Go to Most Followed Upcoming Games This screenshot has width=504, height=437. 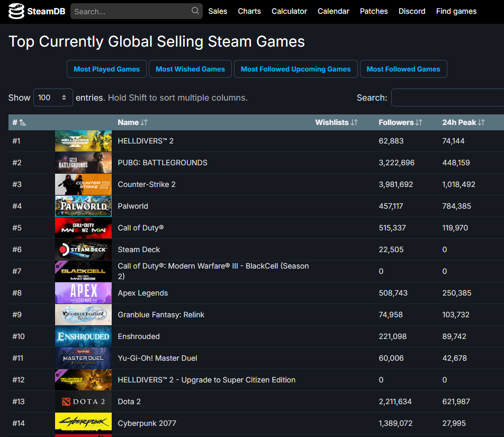(x=296, y=69)
